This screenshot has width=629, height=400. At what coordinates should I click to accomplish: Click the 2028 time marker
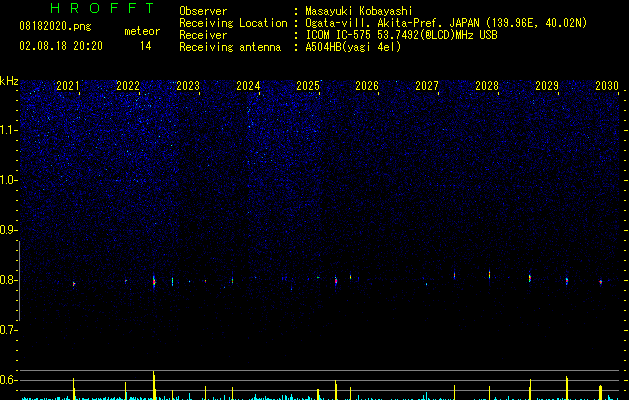(487, 86)
